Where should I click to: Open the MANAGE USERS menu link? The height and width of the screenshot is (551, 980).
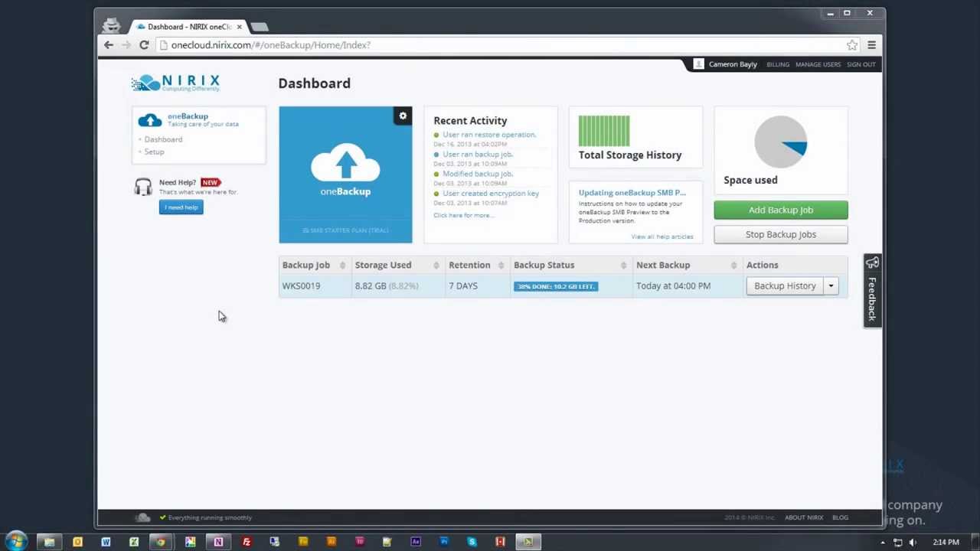(818, 64)
